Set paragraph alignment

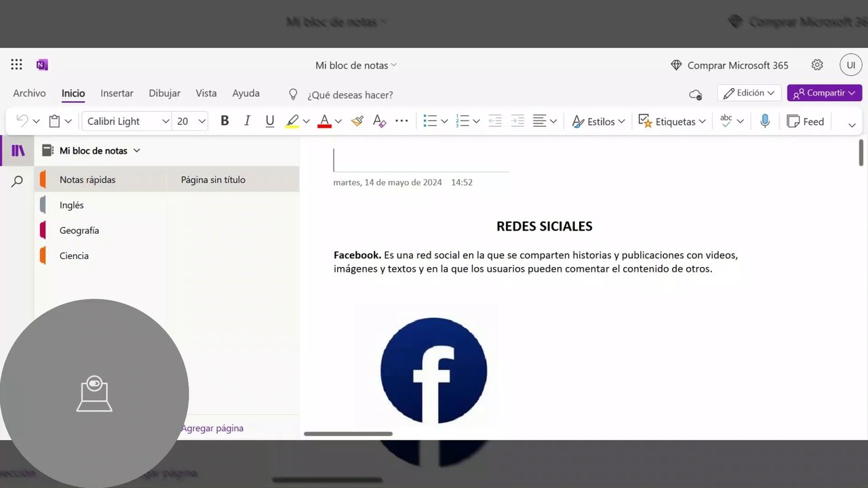(x=540, y=121)
